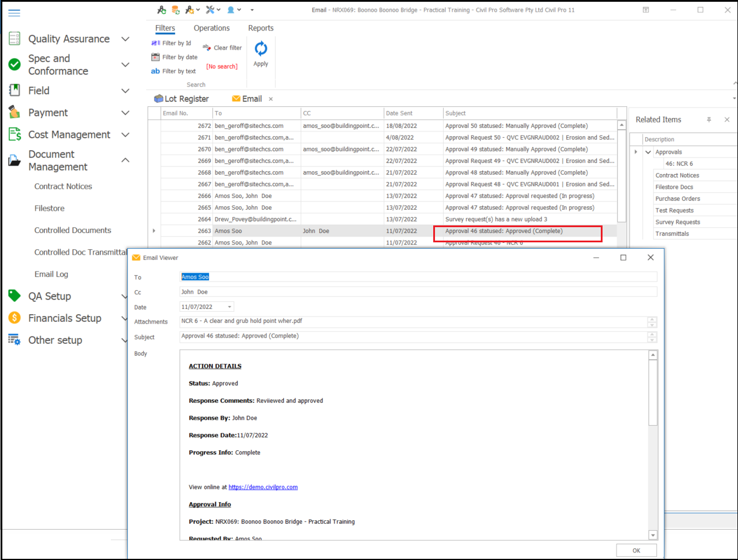Open the Date dropdown in Email Viewer
This screenshot has width=738, height=560.
[x=229, y=307]
